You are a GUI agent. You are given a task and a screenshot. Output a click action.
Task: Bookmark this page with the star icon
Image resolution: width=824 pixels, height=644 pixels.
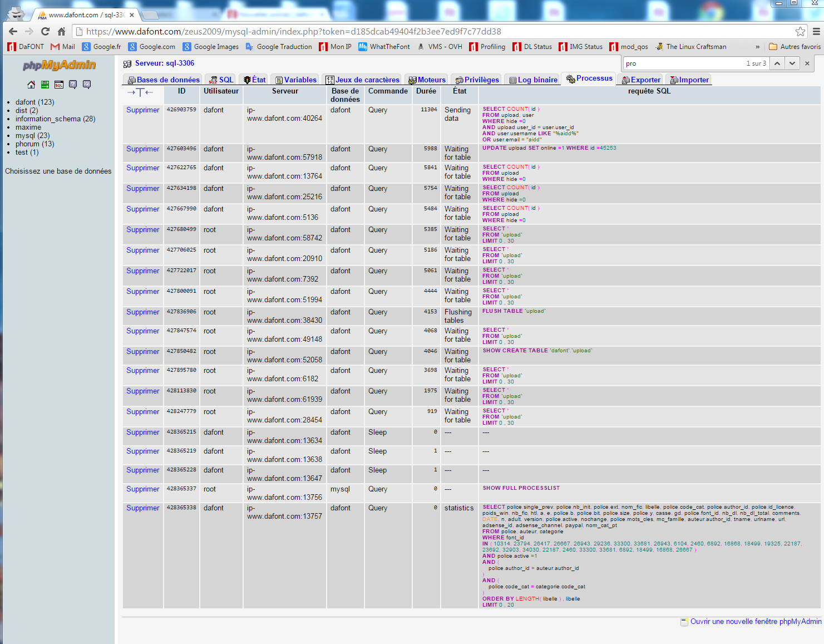coord(800,32)
